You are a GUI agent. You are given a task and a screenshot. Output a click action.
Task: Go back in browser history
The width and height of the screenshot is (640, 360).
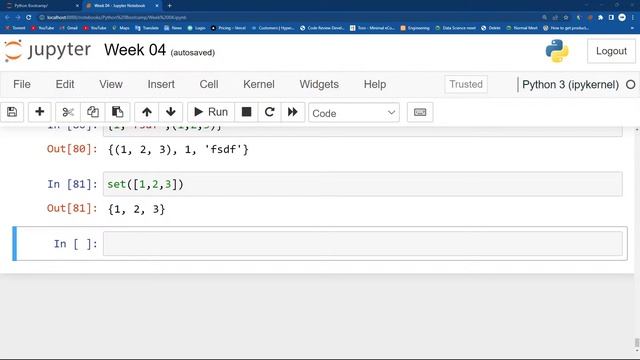(x=7, y=17)
